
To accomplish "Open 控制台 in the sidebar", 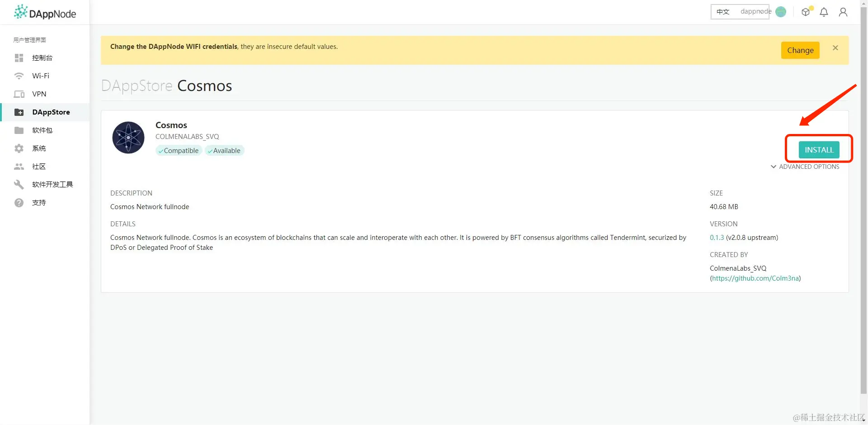I will [x=45, y=58].
